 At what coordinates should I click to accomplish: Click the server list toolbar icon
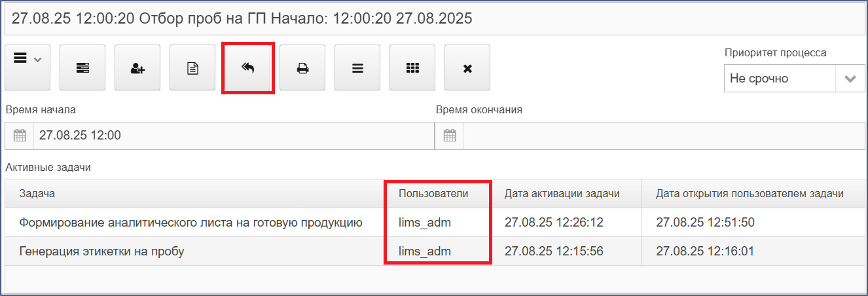82,67
